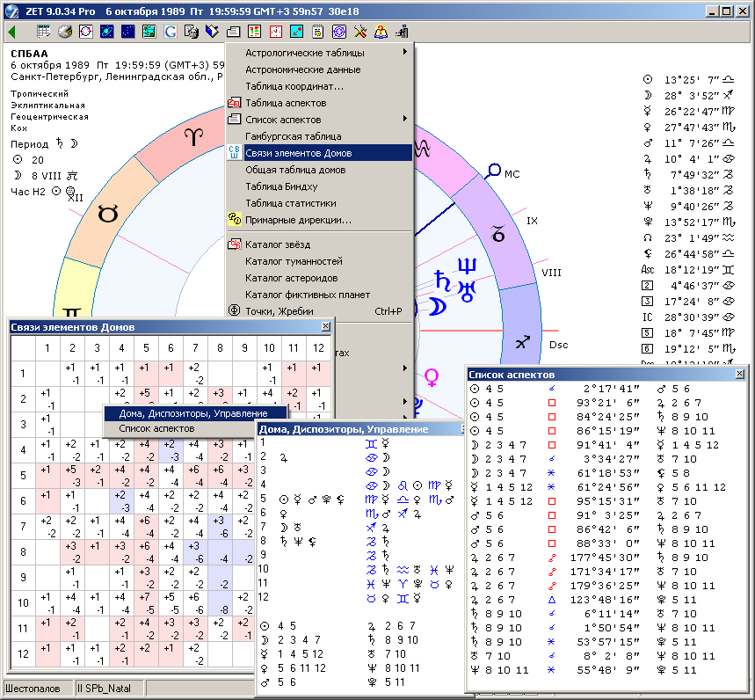Click the Таблица аспектов menu icon
755x700 pixels.
tap(234, 103)
